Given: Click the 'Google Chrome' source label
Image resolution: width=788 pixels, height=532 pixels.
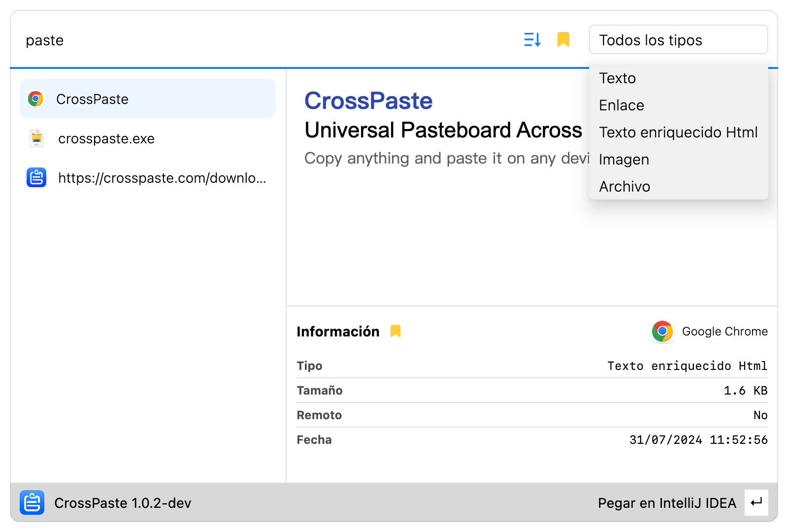Looking at the screenshot, I should pos(725,332).
